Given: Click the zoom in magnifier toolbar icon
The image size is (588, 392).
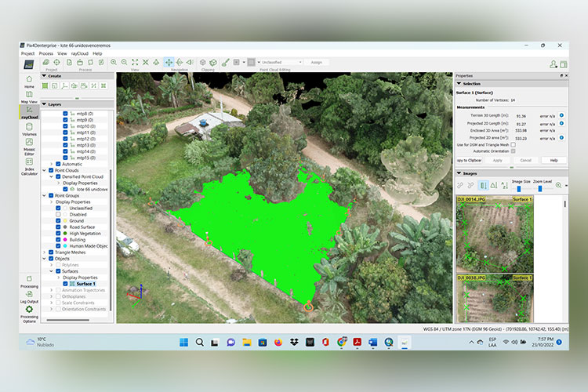Looking at the screenshot, I should (x=114, y=62).
